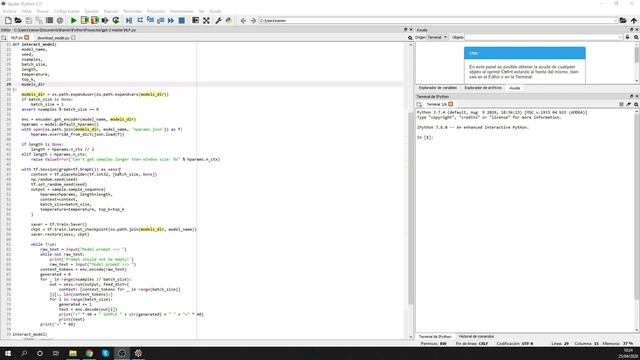Screen dimensions: 640x360
Task: Open the @ symbol toolbar icon
Action: pyautogui.click(x=60, y=20)
